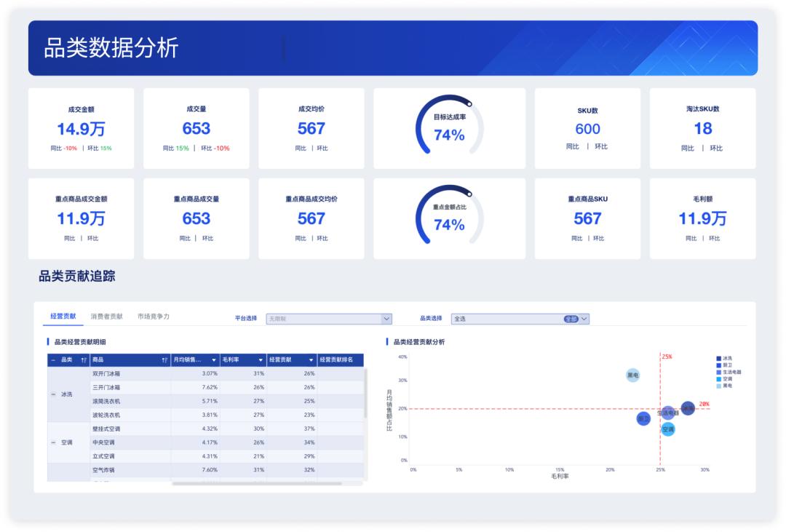786x532 pixels.
Task: Click the SKU数 600 value
Action: [x=587, y=129]
